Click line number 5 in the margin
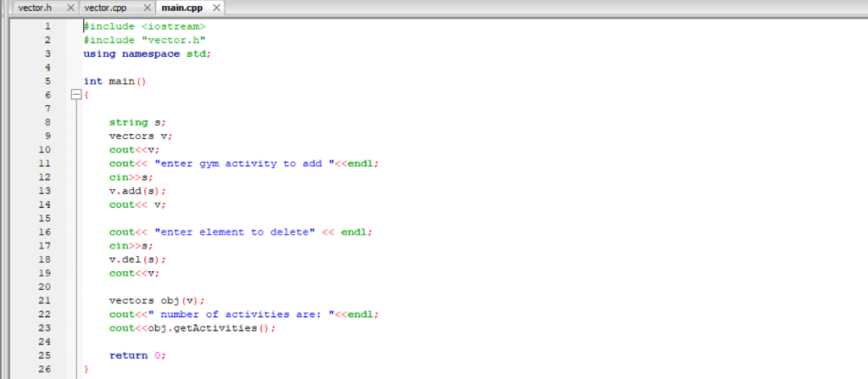This screenshot has height=379, width=868. [x=47, y=81]
